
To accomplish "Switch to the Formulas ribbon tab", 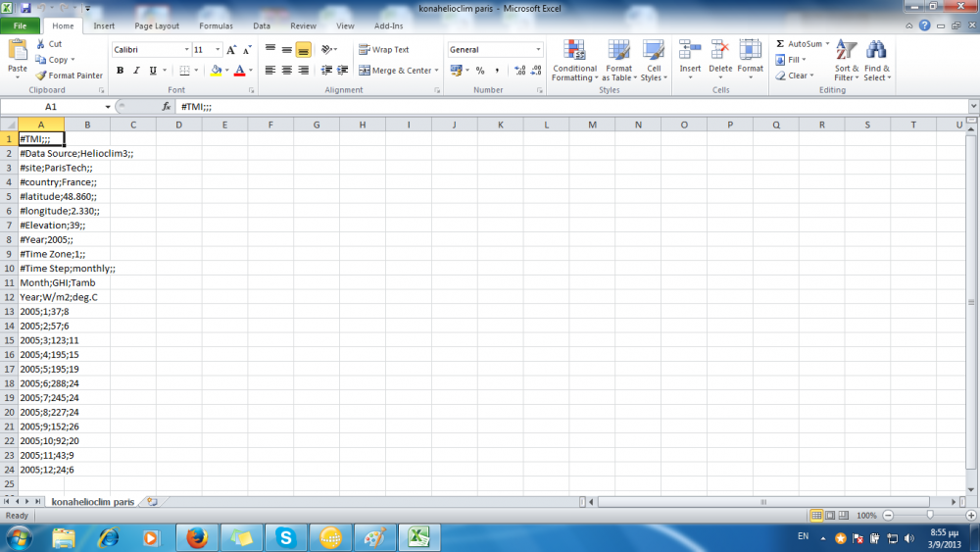I will tap(216, 25).
